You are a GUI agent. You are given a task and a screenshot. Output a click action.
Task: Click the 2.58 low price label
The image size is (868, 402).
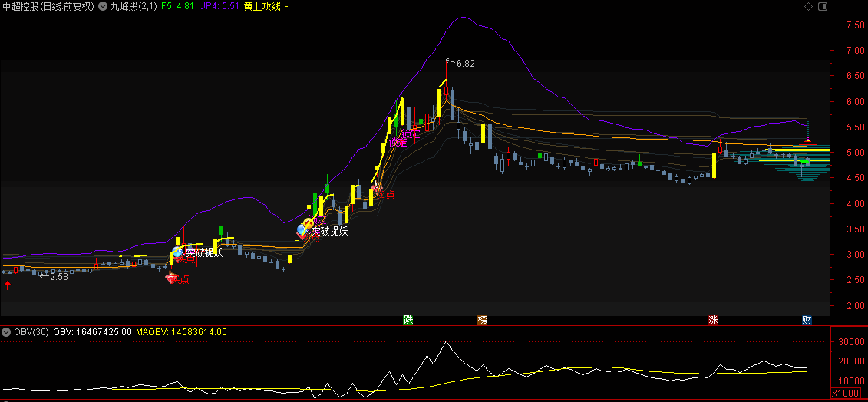coord(59,276)
